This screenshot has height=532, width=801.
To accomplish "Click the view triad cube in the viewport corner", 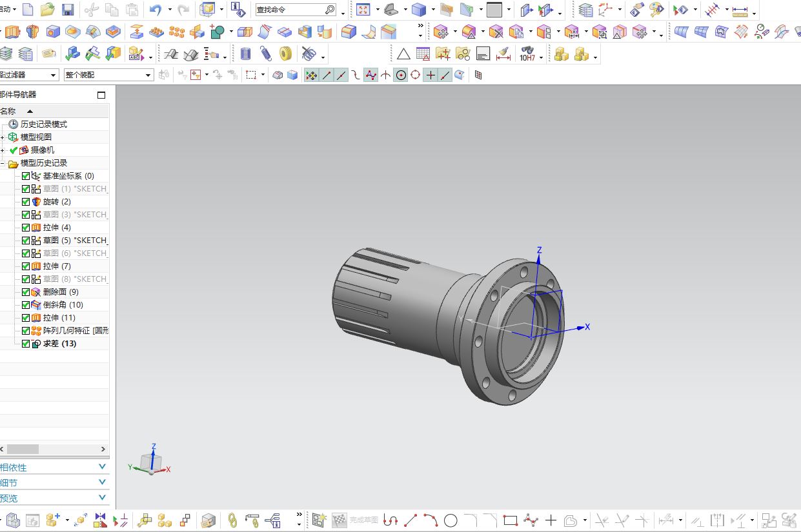I will (x=151, y=461).
